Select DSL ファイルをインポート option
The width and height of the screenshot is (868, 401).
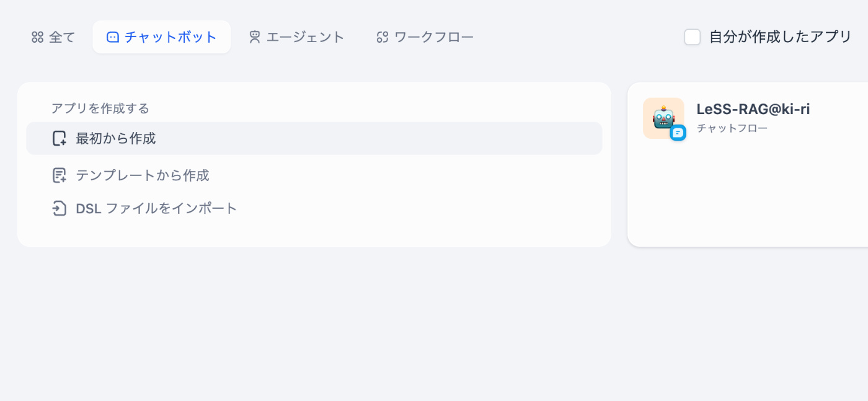(314, 208)
